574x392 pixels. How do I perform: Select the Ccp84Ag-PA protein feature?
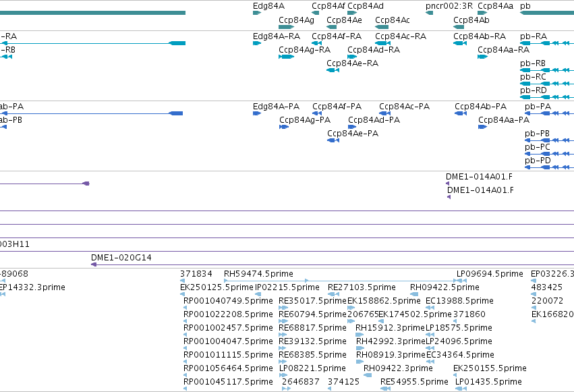[x=284, y=127]
